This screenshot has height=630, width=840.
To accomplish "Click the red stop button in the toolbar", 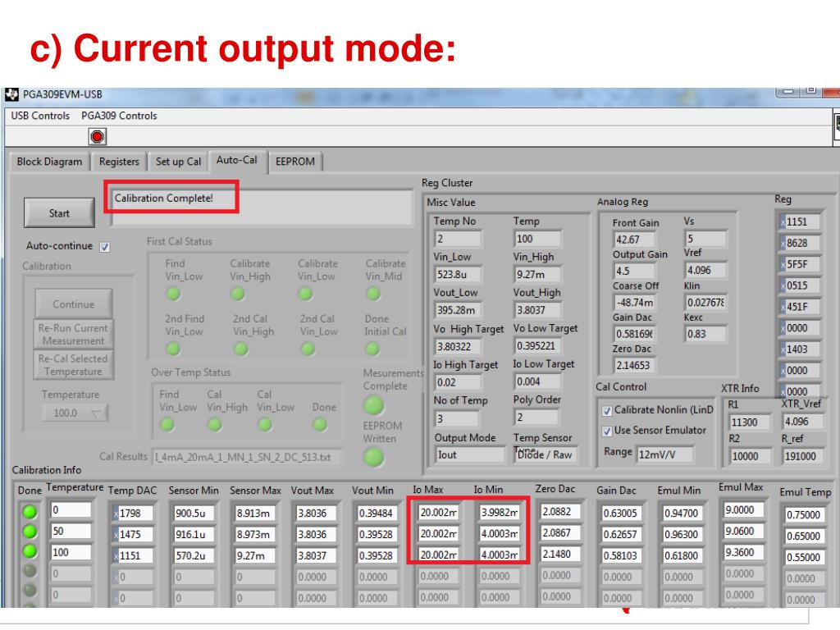I will coord(97,137).
